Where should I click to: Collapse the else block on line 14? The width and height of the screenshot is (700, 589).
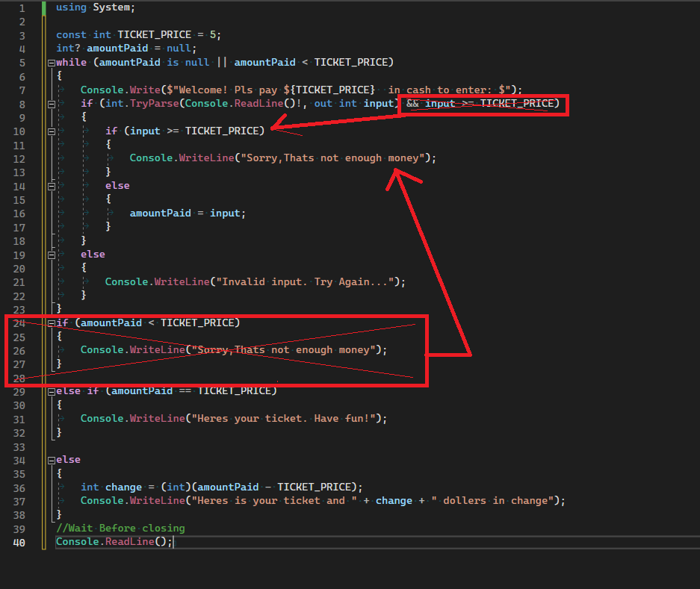coord(51,185)
